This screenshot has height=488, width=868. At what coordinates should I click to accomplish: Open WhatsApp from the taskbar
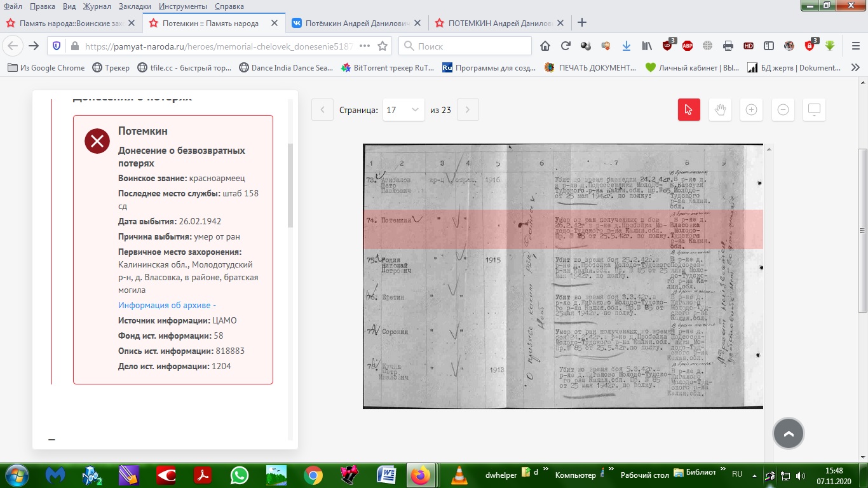[240, 475]
